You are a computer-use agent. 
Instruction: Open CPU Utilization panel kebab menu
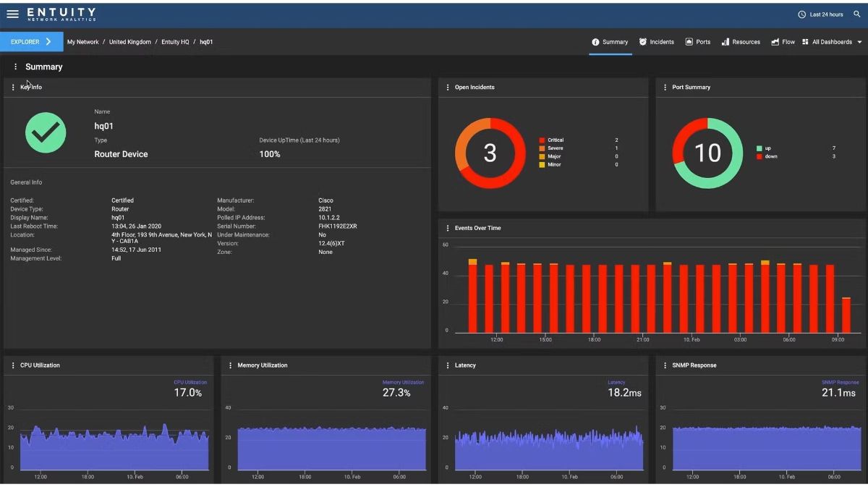point(13,365)
